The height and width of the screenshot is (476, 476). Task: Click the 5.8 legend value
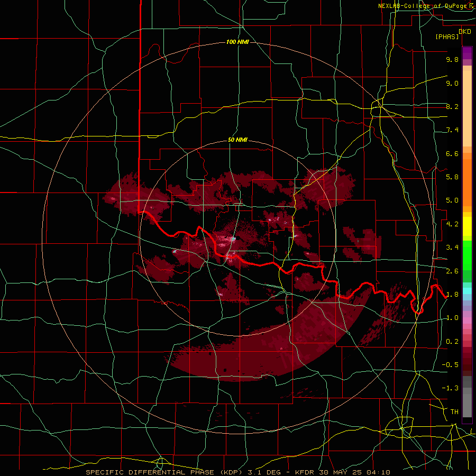pyautogui.click(x=452, y=177)
